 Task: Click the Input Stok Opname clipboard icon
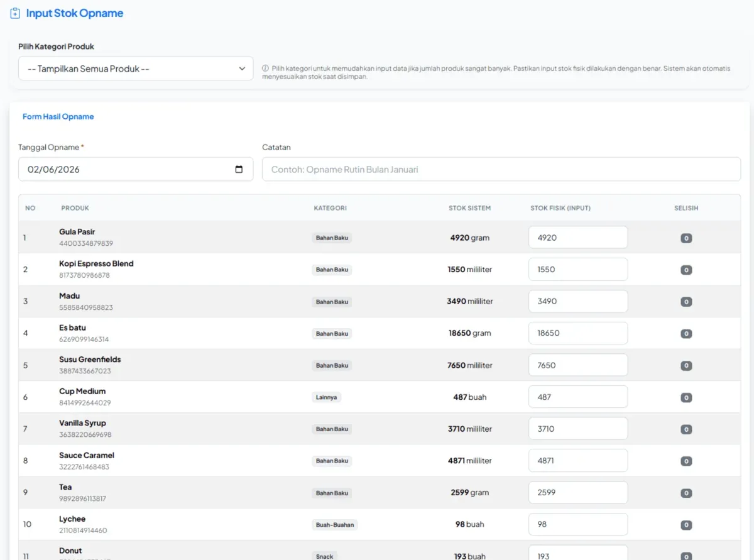[x=15, y=13]
